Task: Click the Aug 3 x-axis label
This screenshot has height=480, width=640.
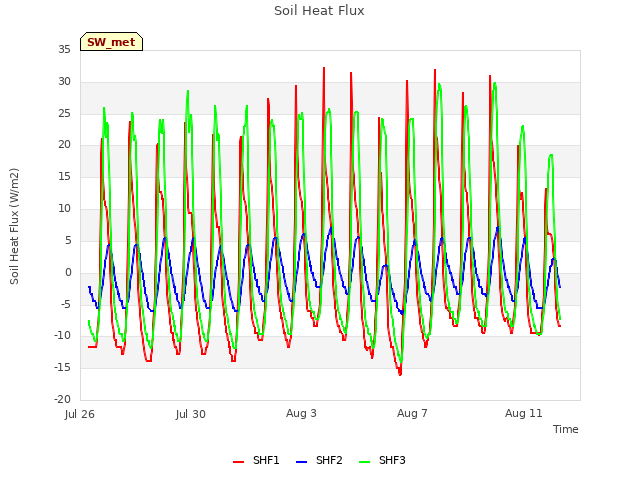Action: pyautogui.click(x=301, y=413)
